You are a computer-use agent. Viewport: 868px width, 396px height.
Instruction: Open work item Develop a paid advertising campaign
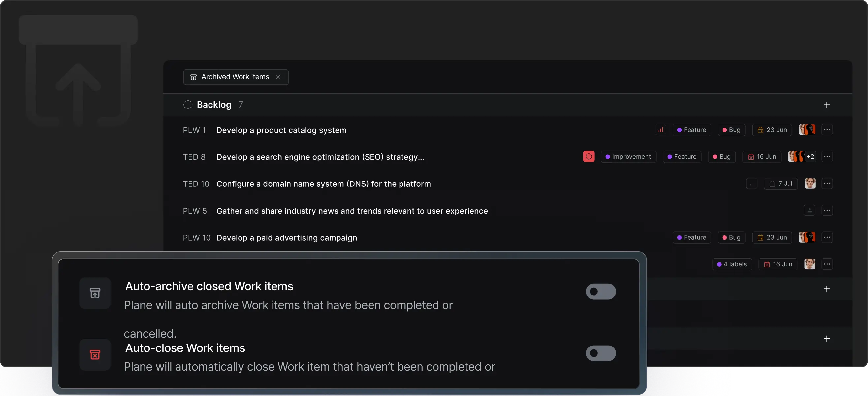pos(286,238)
